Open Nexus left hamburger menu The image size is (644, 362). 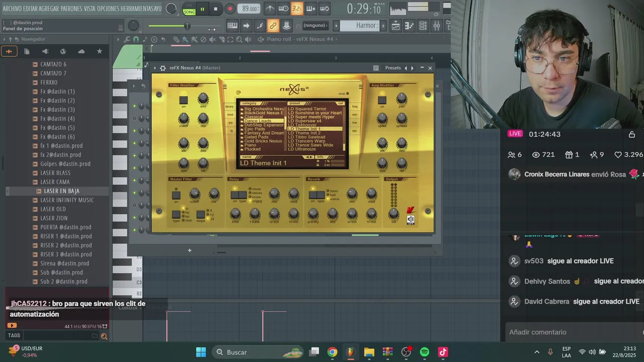pyautogui.click(x=225, y=87)
